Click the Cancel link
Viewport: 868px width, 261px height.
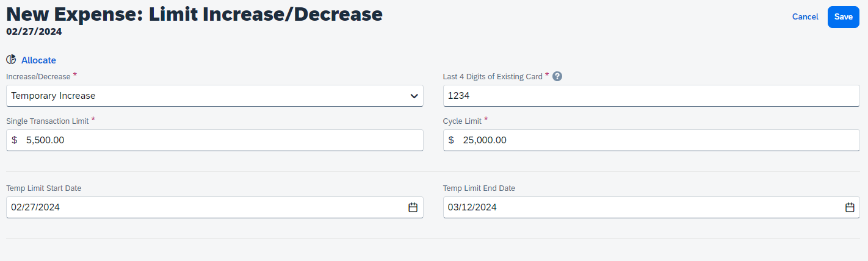805,17
